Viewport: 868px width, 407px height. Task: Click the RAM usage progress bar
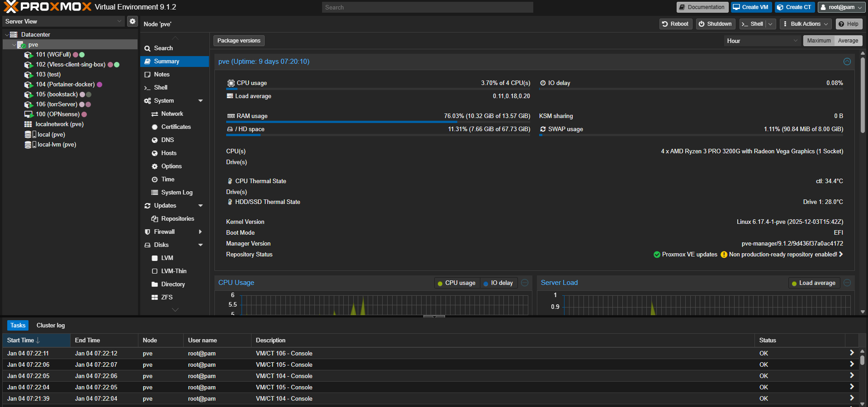[x=378, y=122]
